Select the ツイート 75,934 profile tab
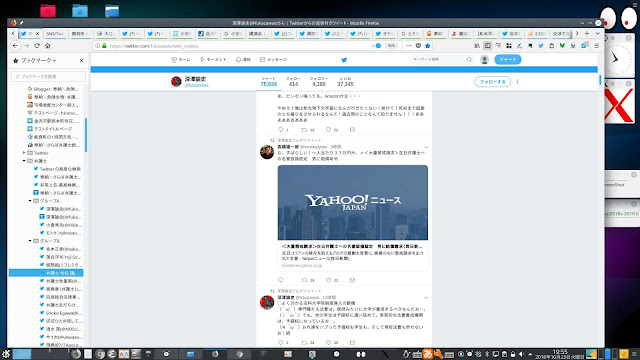Viewport: 640px width, 360px height. pyautogui.click(x=269, y=82)
